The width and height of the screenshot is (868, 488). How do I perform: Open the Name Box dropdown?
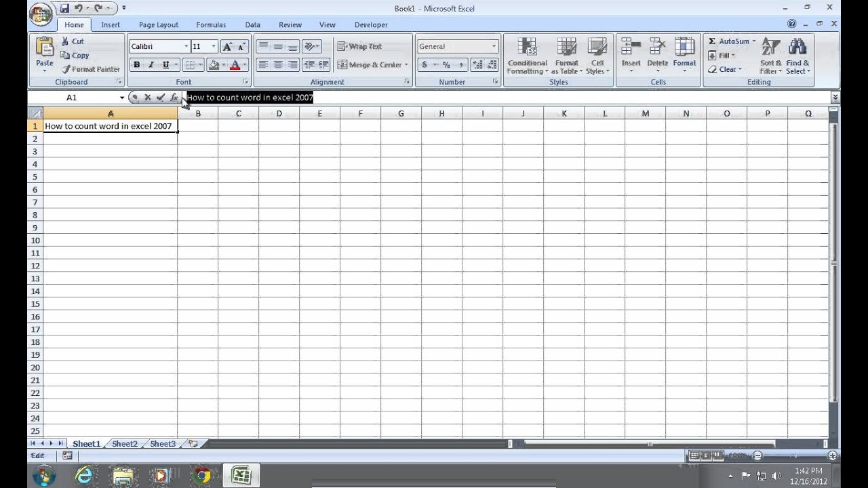tap(122, 98)
